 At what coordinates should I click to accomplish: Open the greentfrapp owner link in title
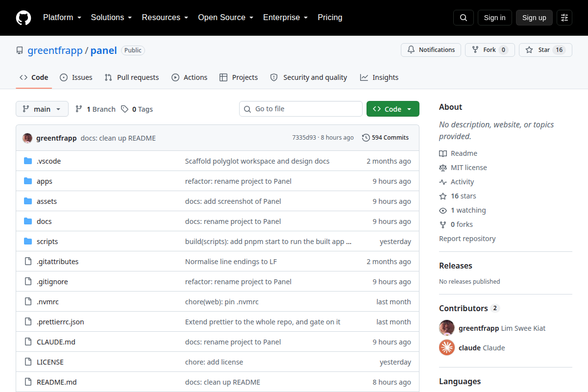[55, 50]
